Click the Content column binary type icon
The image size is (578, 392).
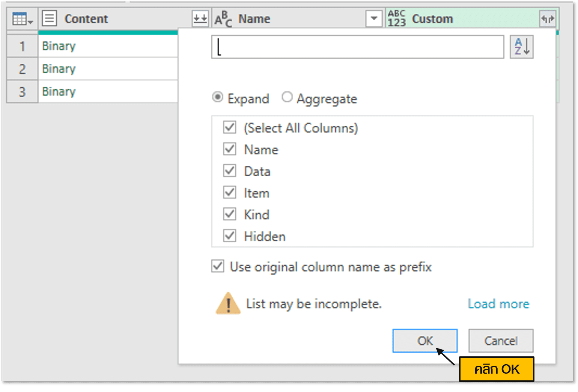pos(49,18)
